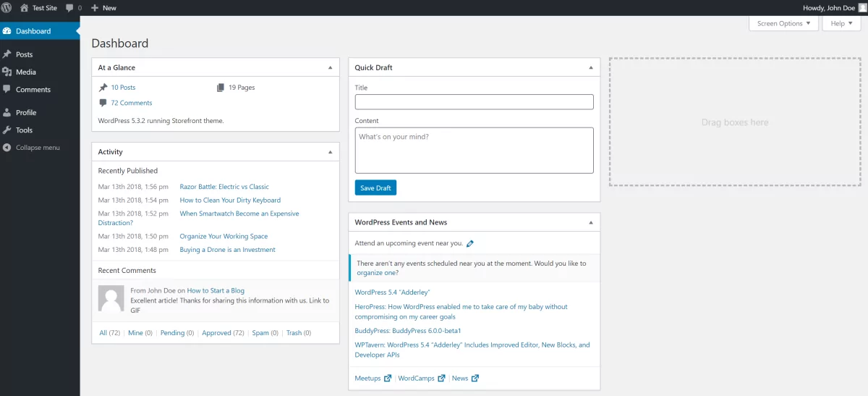Click the Tools wrench sidebar icon
Screen dimensions: 868x396
tap(7, 130)
